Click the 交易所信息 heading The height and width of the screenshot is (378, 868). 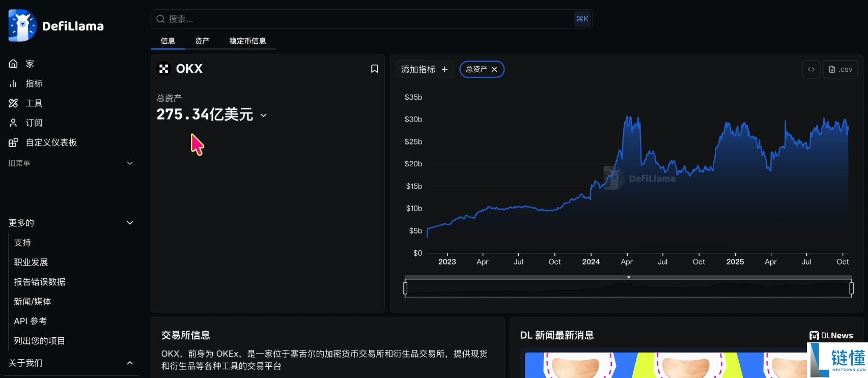(186, 335)
